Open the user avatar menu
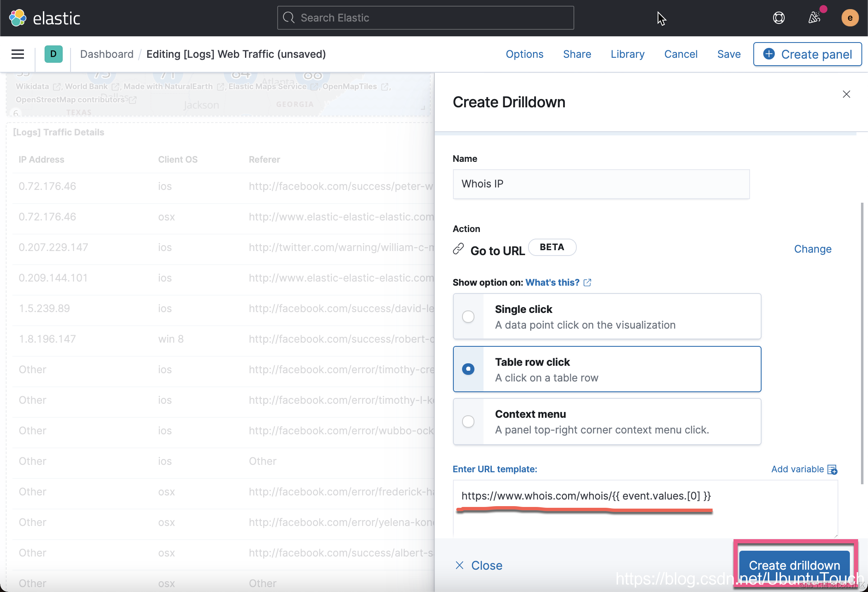This screenshot has height=592, width=868. 850,18
